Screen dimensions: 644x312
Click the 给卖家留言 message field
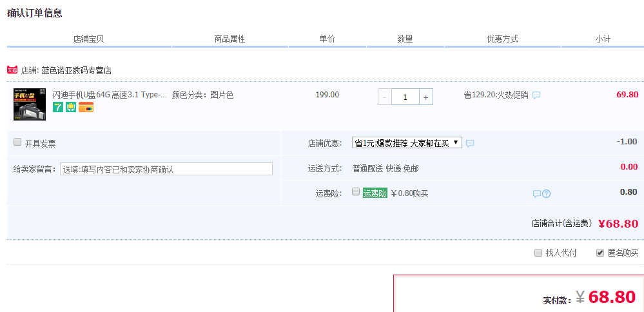coord(166,169)
